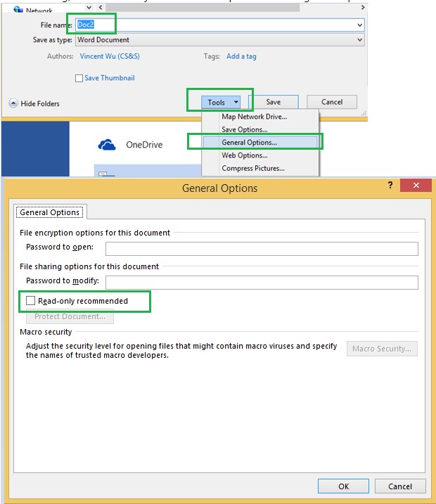
Task: Click the Save button
Action: (x=274, y=102)
